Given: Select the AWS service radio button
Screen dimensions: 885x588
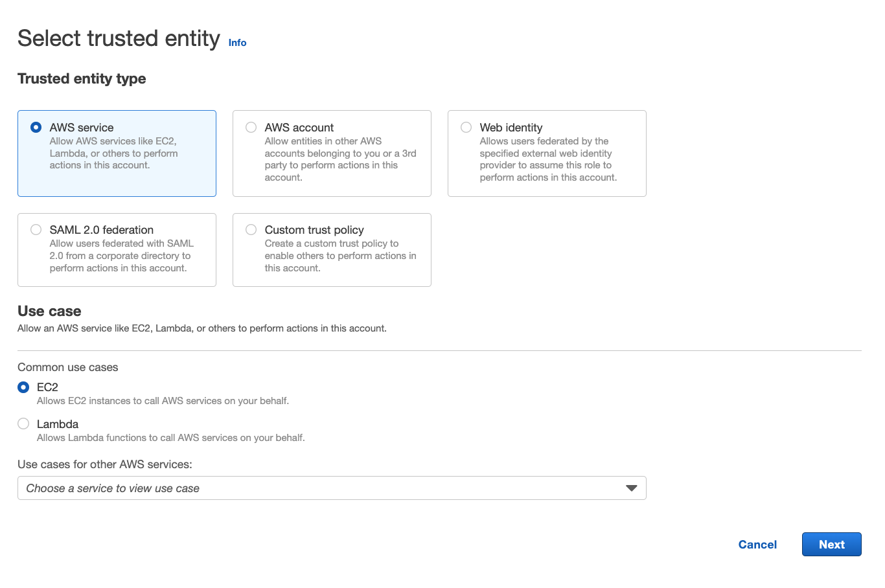Looking at the screenshot, I should coord(36,128).
